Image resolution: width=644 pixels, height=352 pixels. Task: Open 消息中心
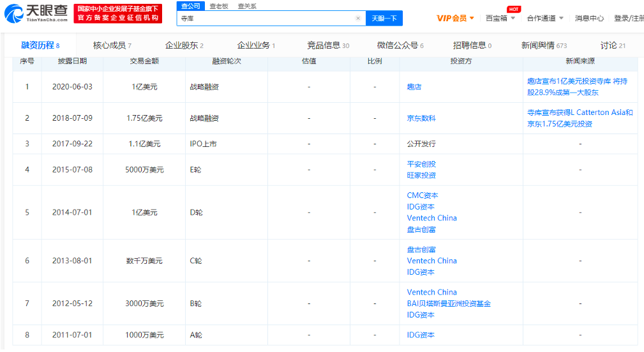[589, 18]
